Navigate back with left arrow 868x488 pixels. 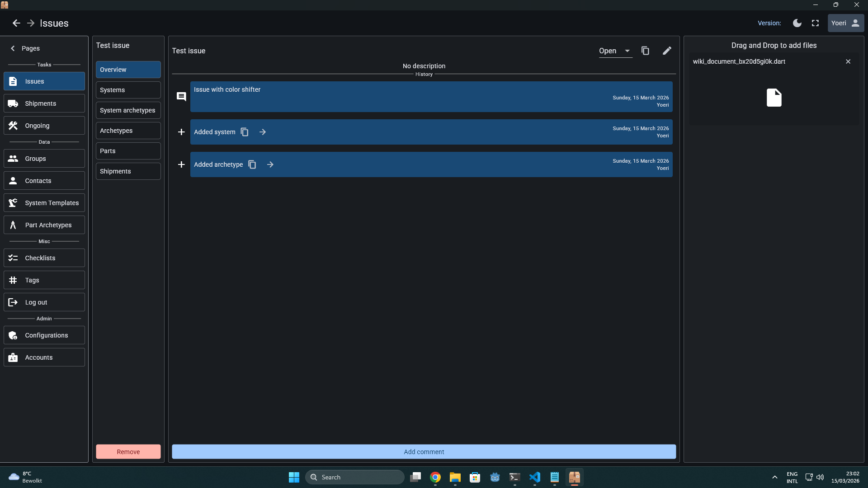16,23
